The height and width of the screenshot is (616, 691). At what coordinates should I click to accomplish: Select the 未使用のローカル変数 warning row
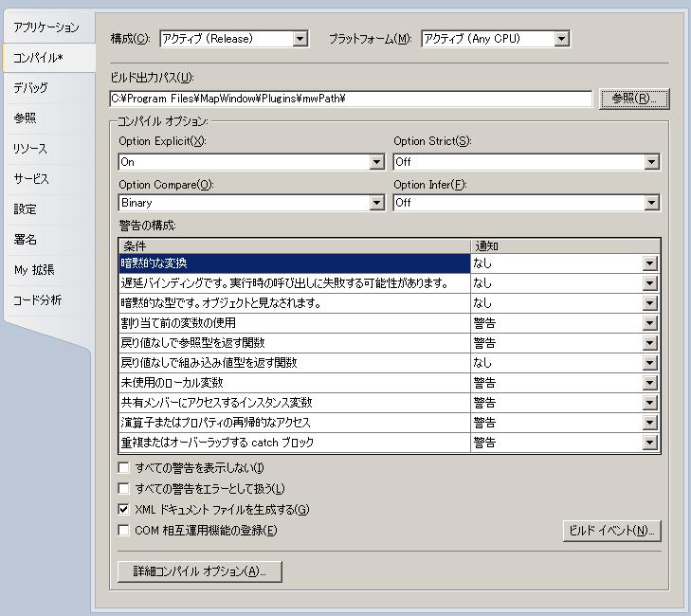coord(294,383)
